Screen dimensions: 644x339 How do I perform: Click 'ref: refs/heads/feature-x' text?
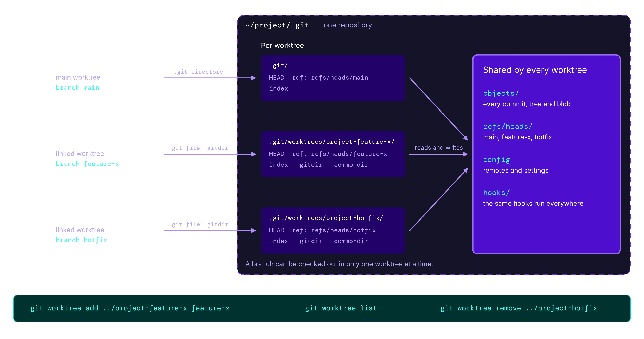tap(339, 154)
